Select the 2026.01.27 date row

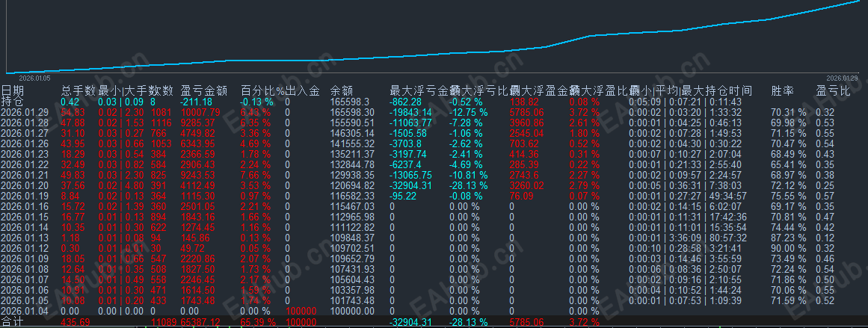[25, 133]
